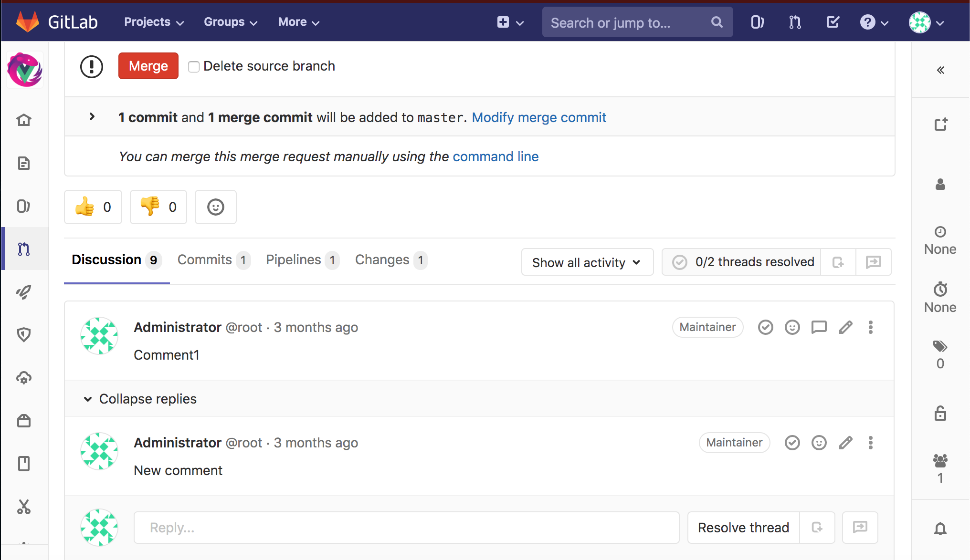
Task: Open the Show all activity dropdown
Action: (587, 262)
